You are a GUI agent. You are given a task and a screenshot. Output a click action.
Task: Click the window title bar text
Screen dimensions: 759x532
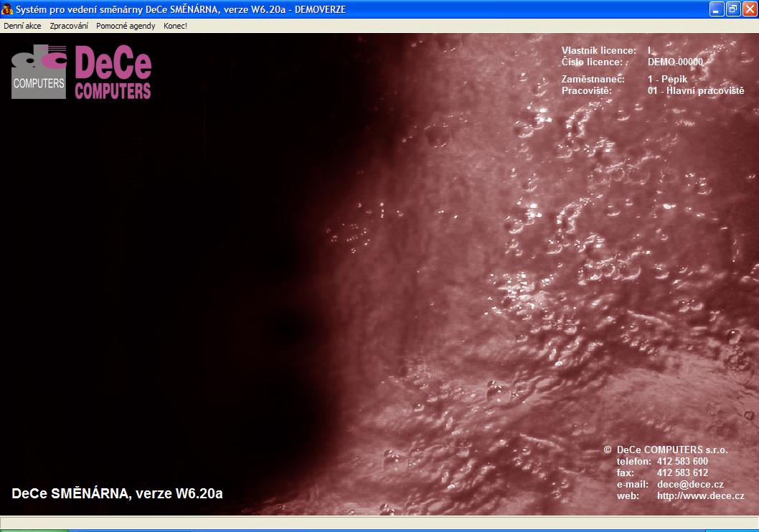click(x=181, y=9)
